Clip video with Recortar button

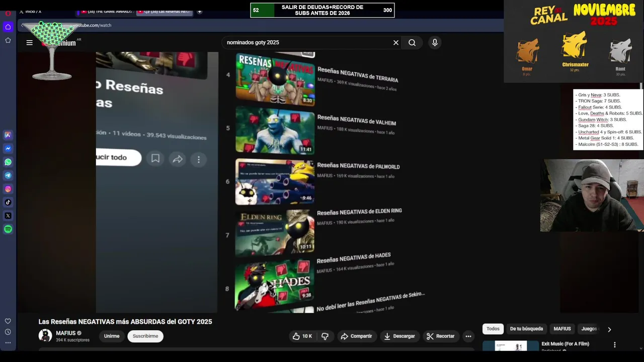point(440,336)
